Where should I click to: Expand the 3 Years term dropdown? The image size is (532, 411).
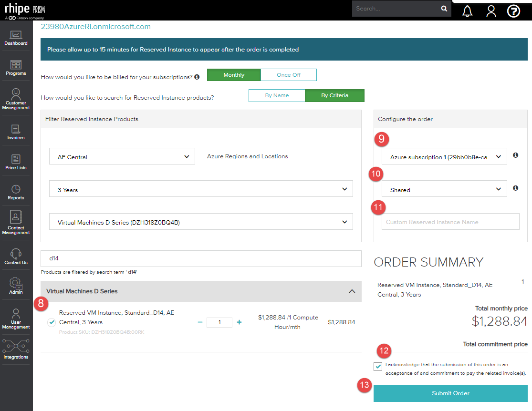click(x=201, y=189)
